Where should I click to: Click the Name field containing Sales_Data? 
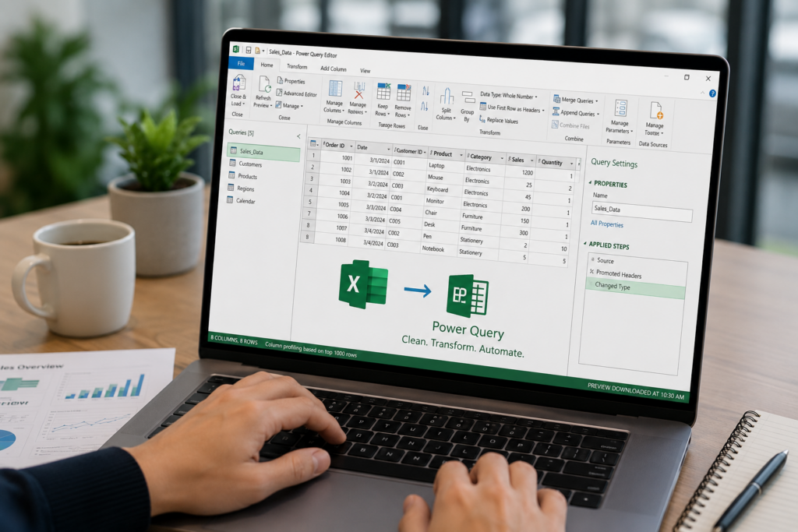click(642, 210)
